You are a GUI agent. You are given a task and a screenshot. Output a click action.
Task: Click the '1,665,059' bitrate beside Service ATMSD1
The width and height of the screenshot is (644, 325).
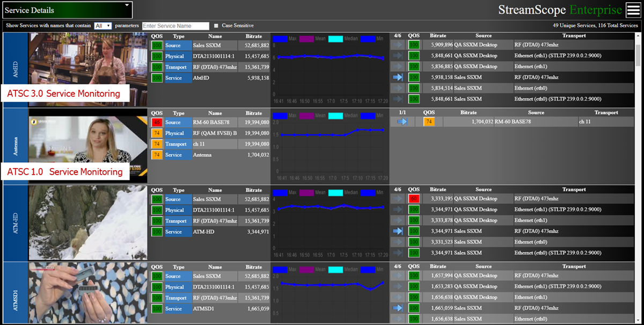pos(257,308)
